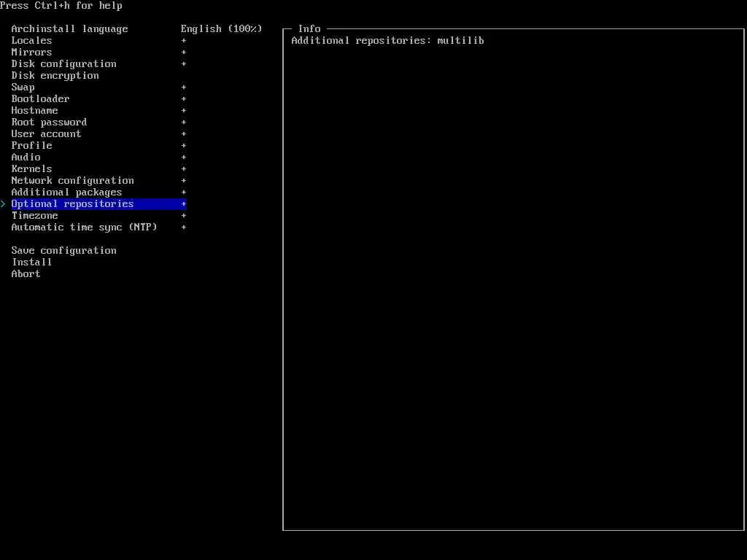
Task: Select the Hostname entry
Action: point(34,111)
